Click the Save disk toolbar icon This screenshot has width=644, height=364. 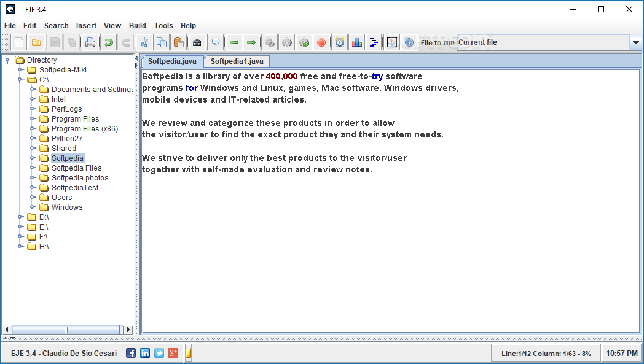click(55, 42)
